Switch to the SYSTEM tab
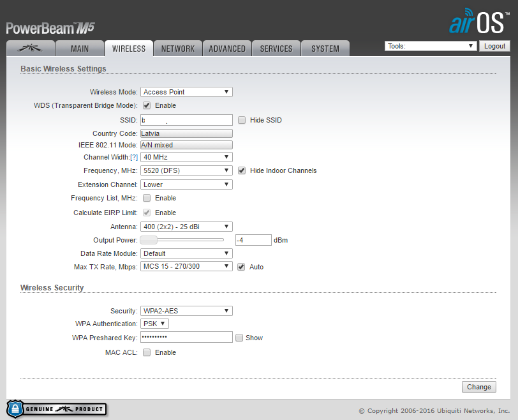Screen dimensions: 518x420 pos(325,49)
